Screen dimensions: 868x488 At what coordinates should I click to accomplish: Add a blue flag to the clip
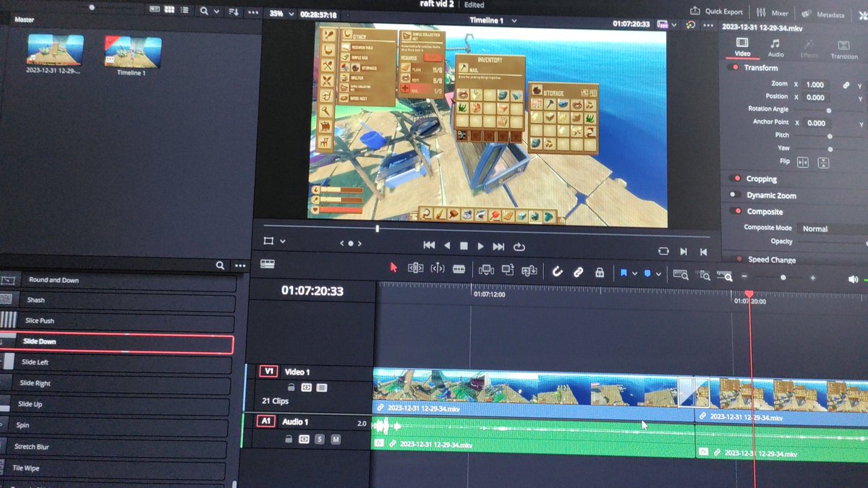(x=623, y=273)
